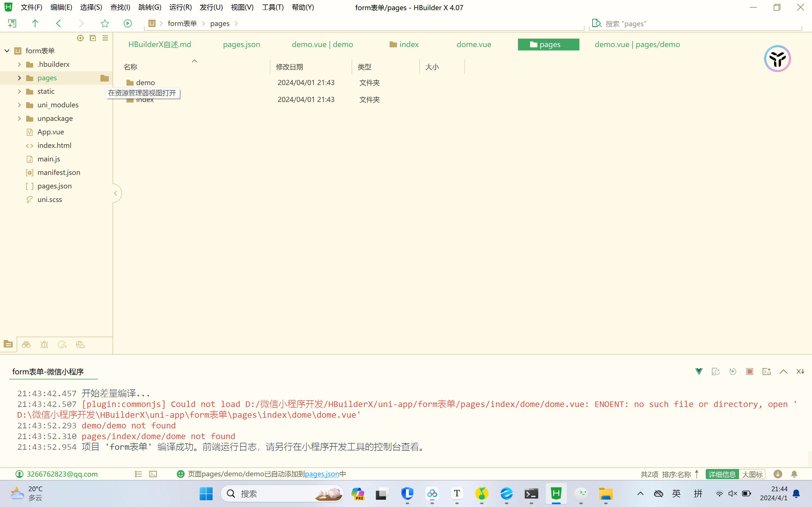
Task: Click the new file icon in toolbar
Action: point(12,23)
